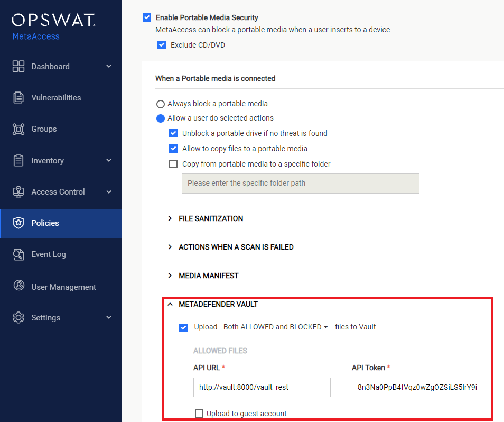Select the Vulnerabilities document icon
The width and height of the screenshot is (504, 422).
coord(17,97)
